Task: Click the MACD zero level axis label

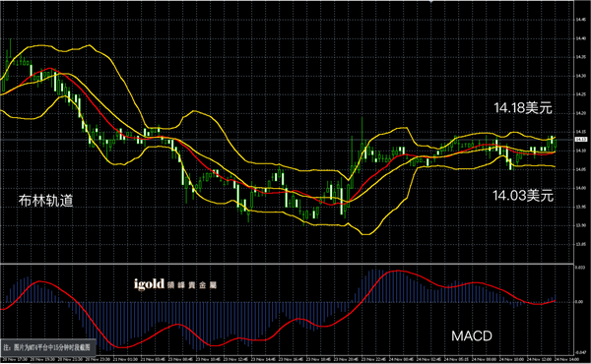Action: (579, 301)
